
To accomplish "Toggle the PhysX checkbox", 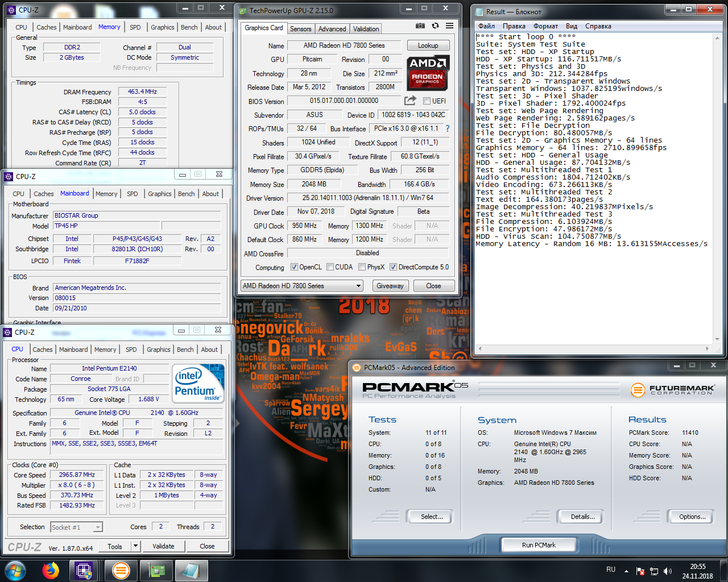I will coord(362,267).
